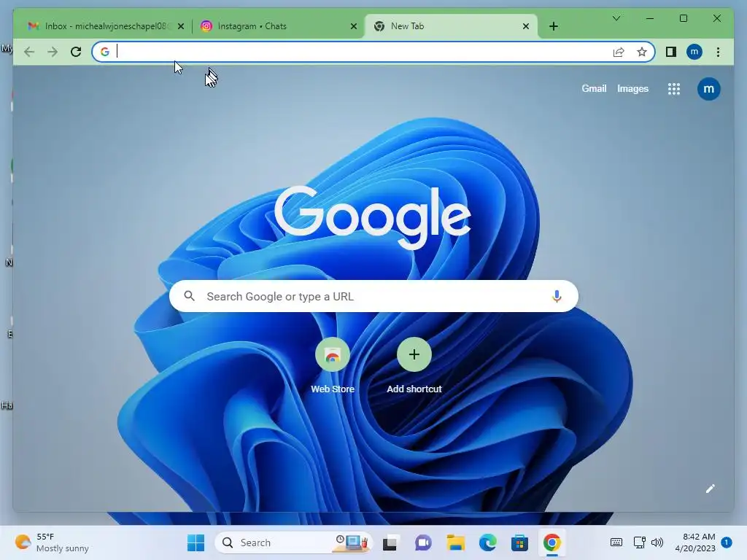Viewport: 747px width, 560px height.
Task: Open network status tray icon
Action: (x=639, y=542)
